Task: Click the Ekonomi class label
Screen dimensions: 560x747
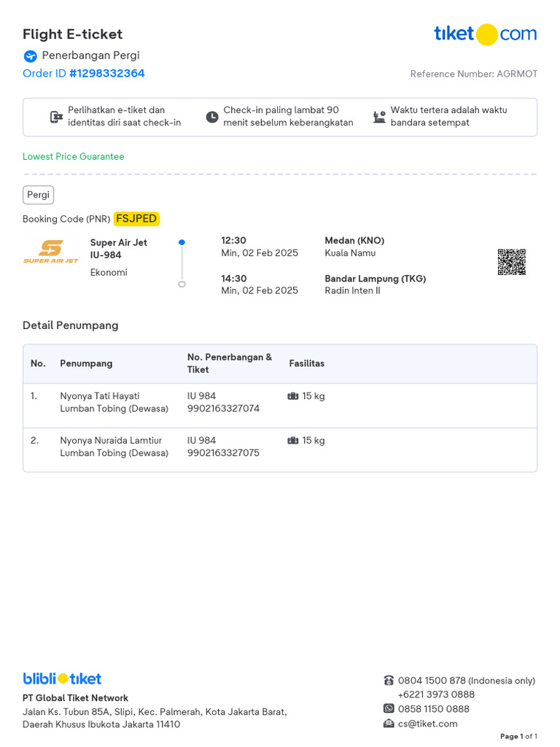Action: tap(109, 273)
